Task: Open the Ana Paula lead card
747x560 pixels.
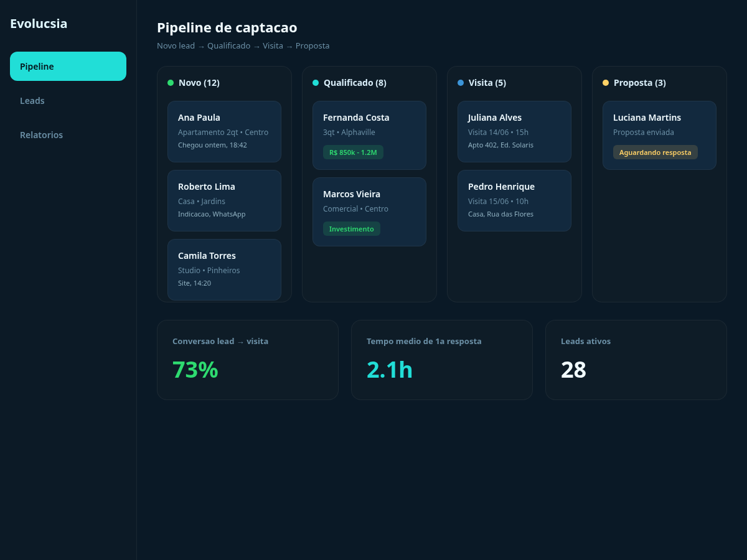Action: [x=224, y=131]
